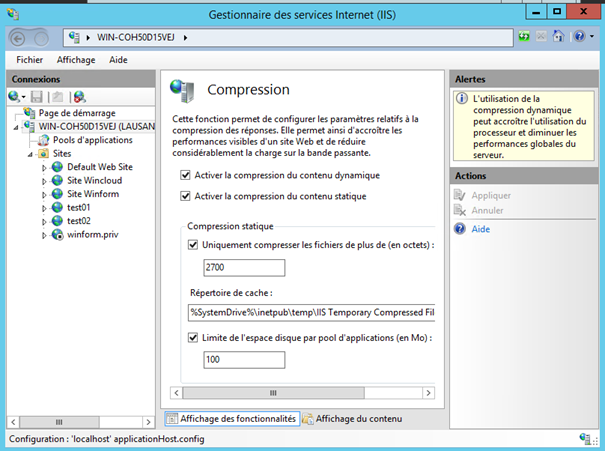
Task: Click the winform.priv site icon
Action: click(58, 234)
